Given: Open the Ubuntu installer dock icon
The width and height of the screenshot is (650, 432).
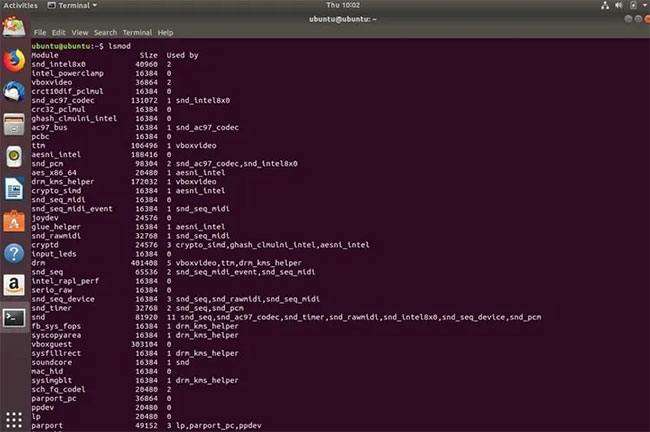Looking at the screenshot, I should 14,27.
